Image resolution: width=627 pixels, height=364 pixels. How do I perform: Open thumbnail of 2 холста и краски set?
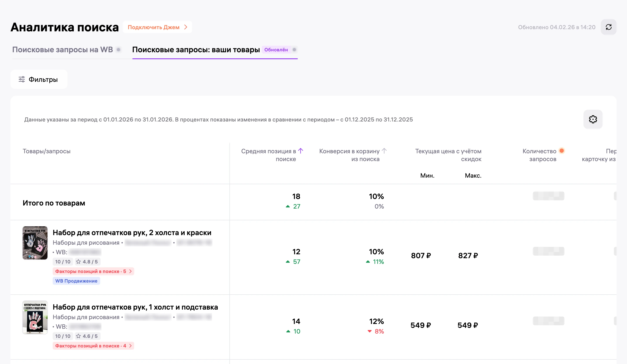(x=35, y=243)
